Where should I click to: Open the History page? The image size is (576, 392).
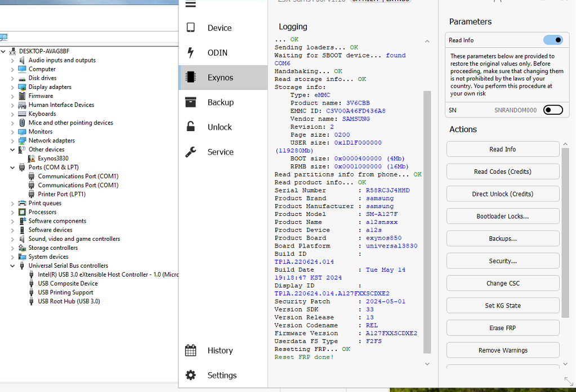click(x=223, y=350)
